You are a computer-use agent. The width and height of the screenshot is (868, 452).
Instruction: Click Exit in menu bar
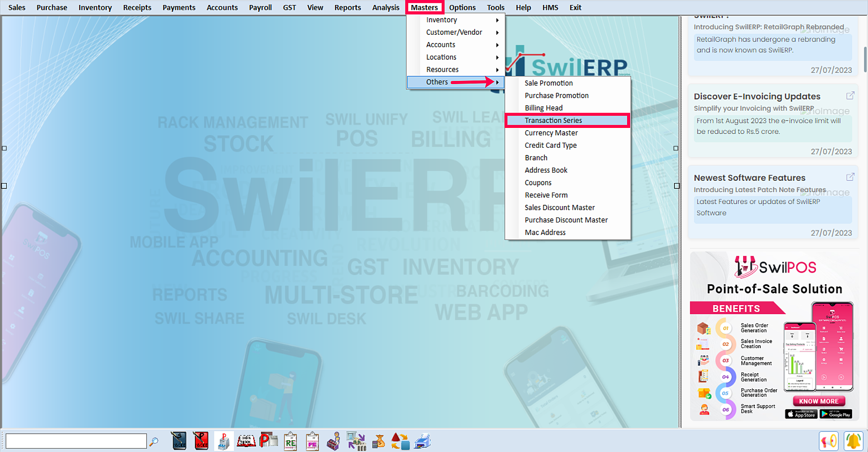(576, 7)
